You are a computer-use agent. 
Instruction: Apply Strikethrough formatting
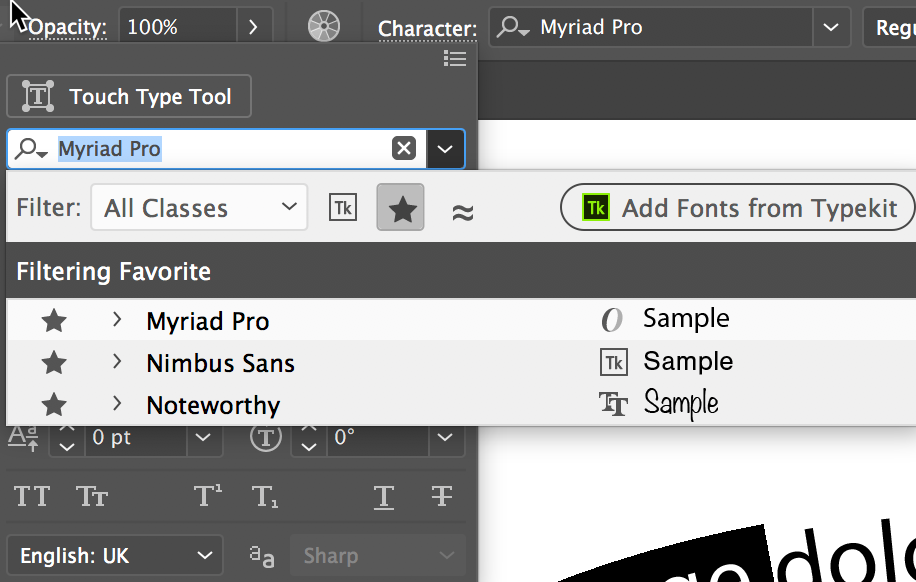tap(442, 495)
